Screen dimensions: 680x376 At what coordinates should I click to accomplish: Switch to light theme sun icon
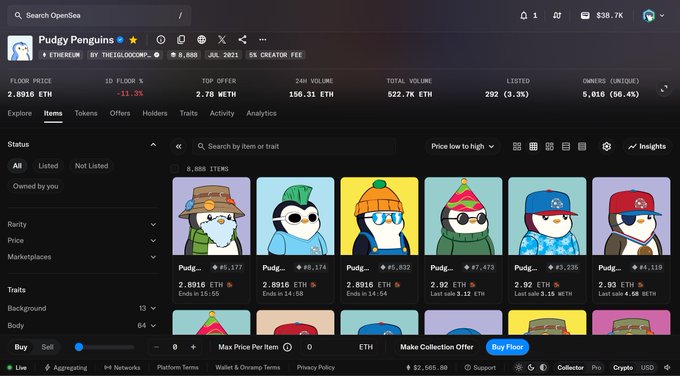click(519, 367)
